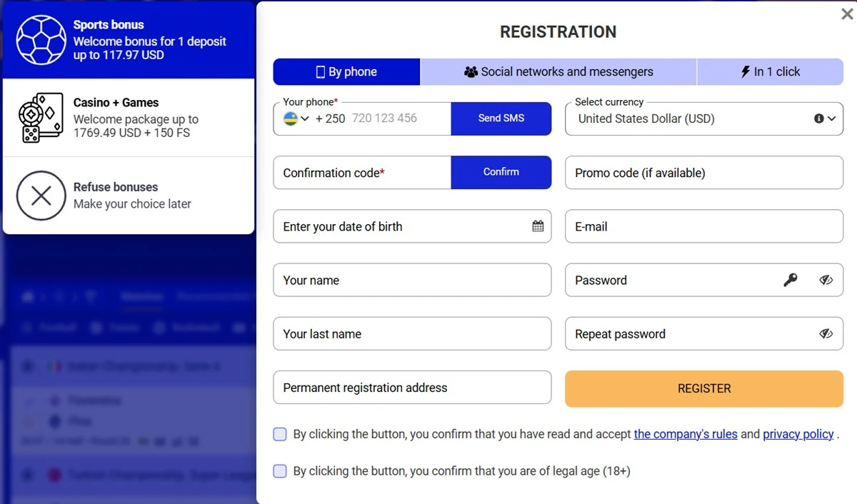
Task: Show password using the eye icon
Action: pos(826,280)
